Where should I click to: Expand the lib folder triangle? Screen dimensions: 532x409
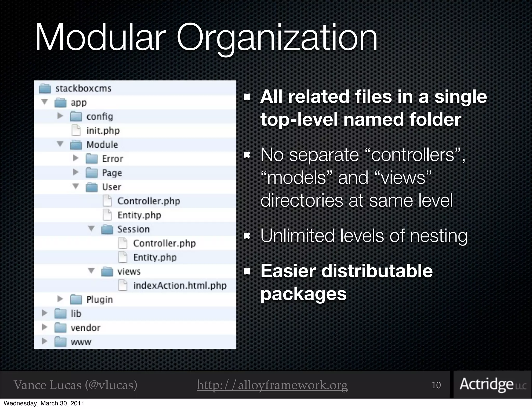click(x=45, y=313)
